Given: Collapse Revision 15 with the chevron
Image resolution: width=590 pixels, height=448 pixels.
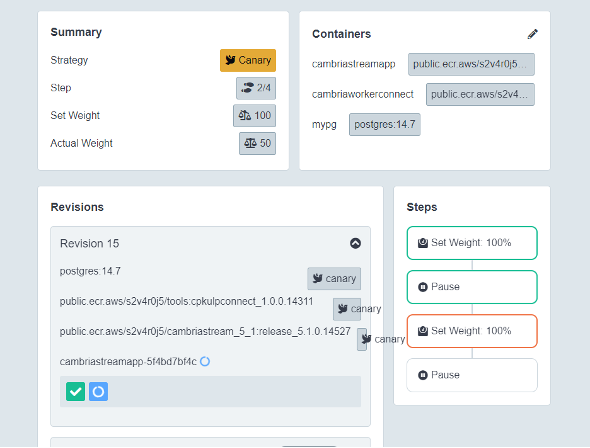Looking at the screenshot, I should point(355,243).
